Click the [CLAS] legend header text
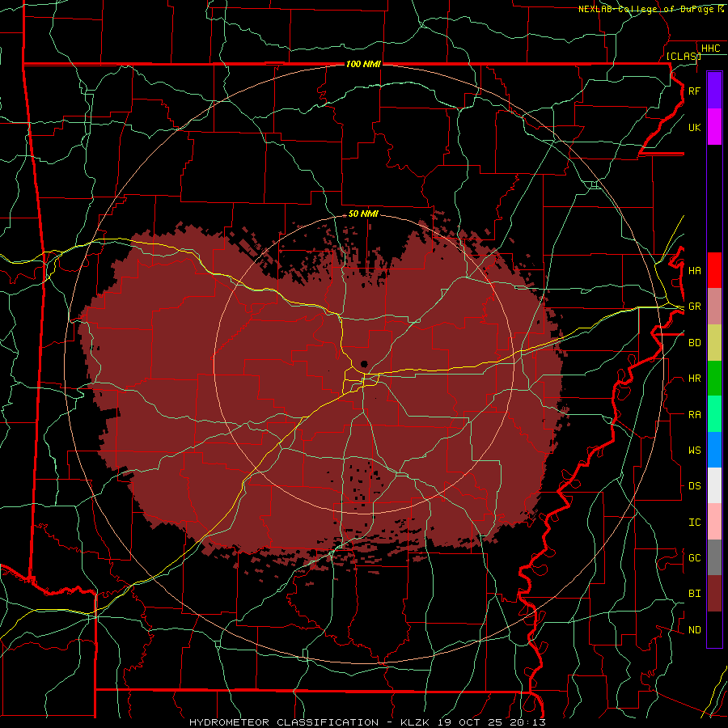The image size is (728, 728). coord(684,56)
